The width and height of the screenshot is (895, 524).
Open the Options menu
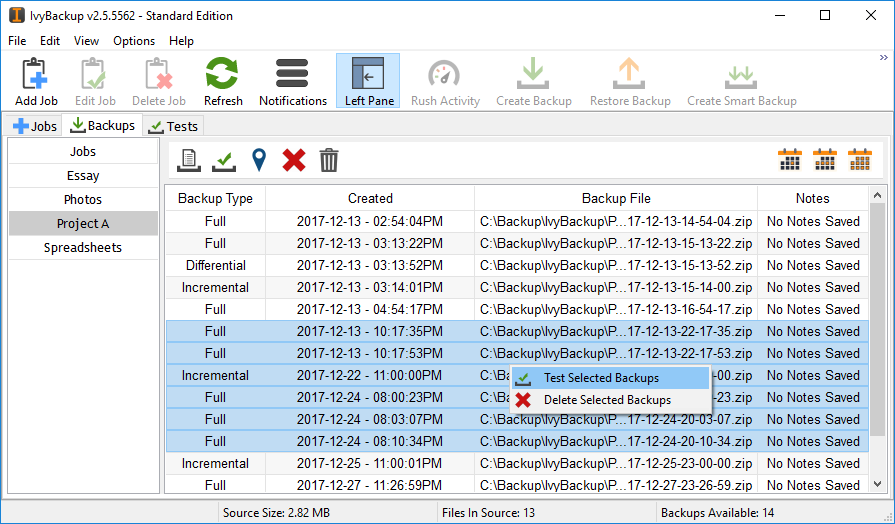coord(134,41)
